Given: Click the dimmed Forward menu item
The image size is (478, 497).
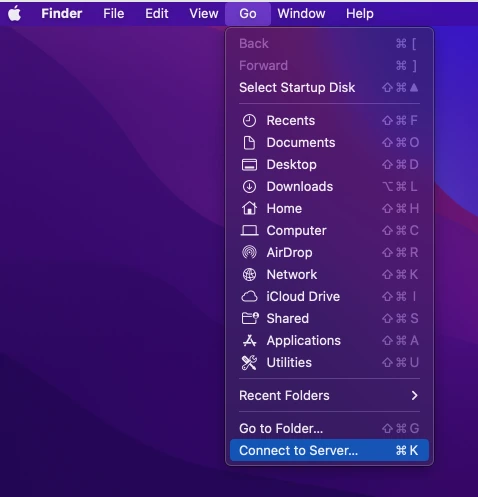Looking at the screenshot, I should pos(329,66).
